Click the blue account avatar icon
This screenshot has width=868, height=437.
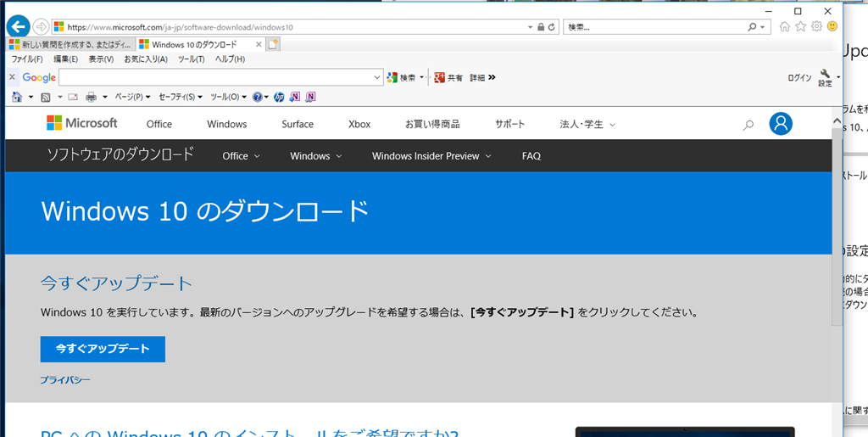[781, 124]
